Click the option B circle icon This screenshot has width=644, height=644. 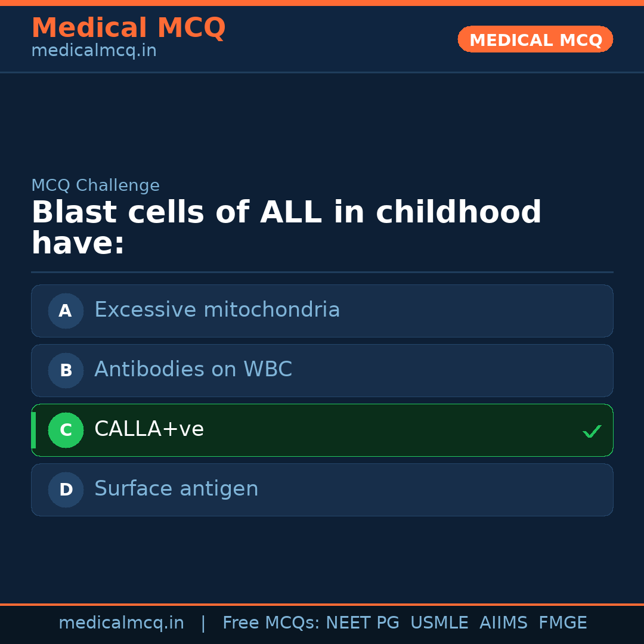[x=66, y=370]
